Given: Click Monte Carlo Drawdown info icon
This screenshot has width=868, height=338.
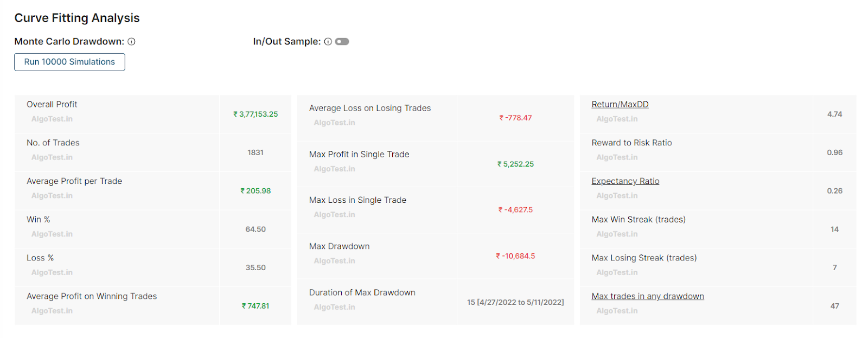Looking at the screenshot, I should point(131,42).
